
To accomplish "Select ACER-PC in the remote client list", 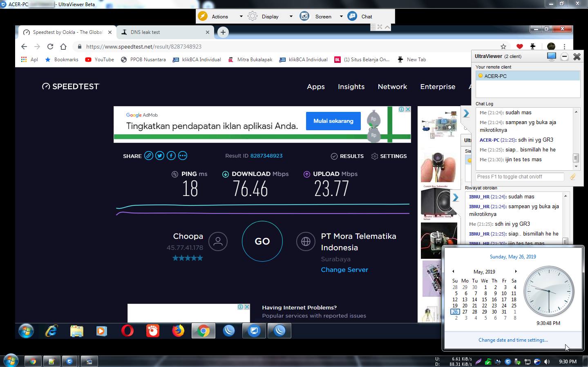I will [528, 76].
